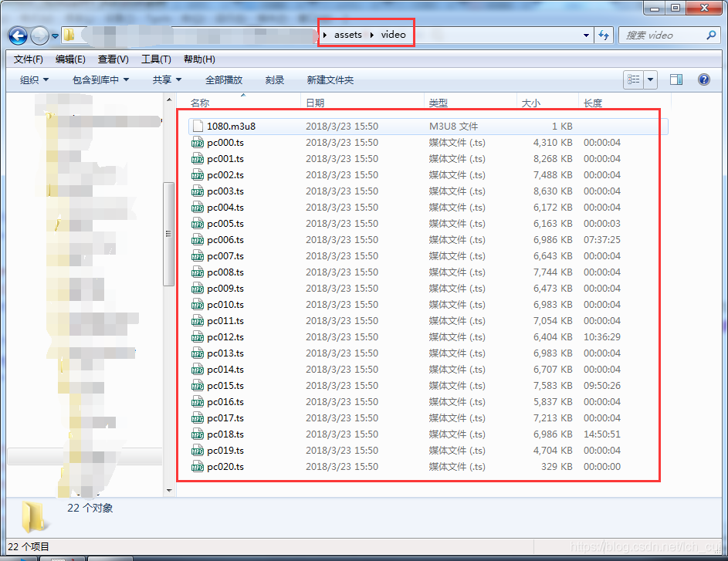Image resolution: width=728 pixels, height=561 pixels.
Task: Click the folder icon in address bar
Action: [x=69, y=35]
